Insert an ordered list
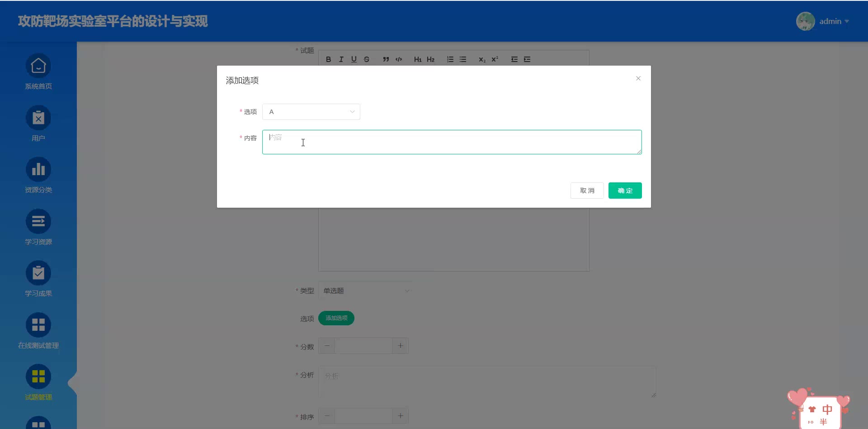Screen dimensions: 868x429 tap(450, 59)
